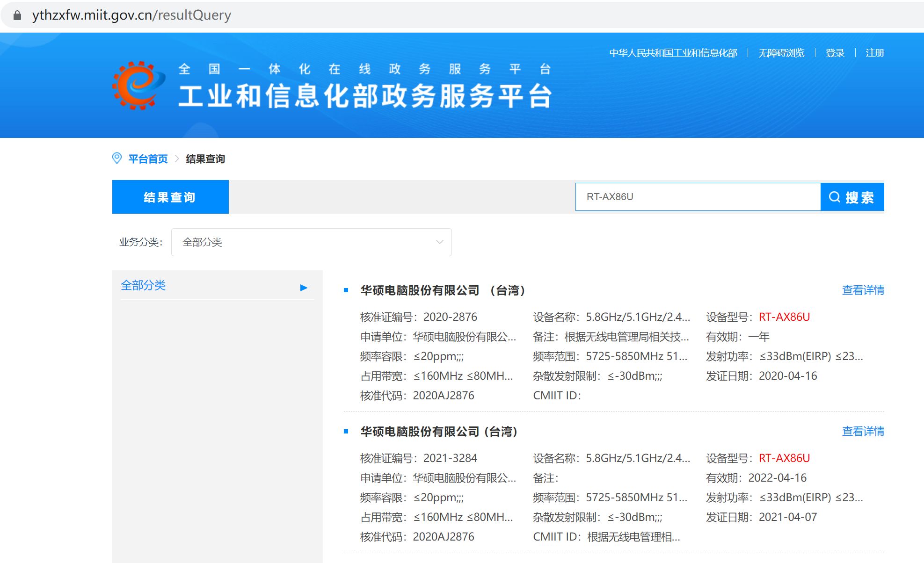Click 备注: 根据无线电管理局相关技 text
Screen dimensions: 924x563
(x=611, y=337)
